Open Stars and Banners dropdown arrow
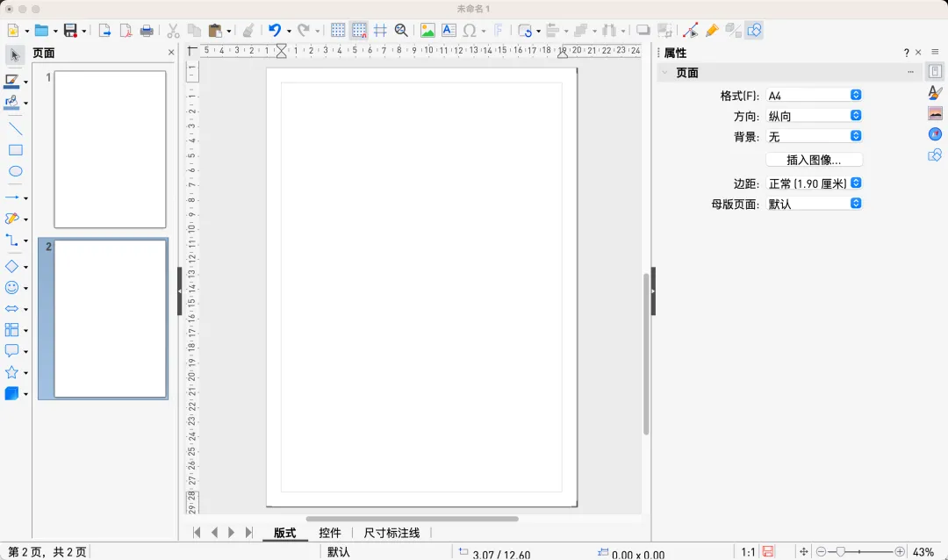This screenshot has height=560, width=948. [x=25, y=373]
